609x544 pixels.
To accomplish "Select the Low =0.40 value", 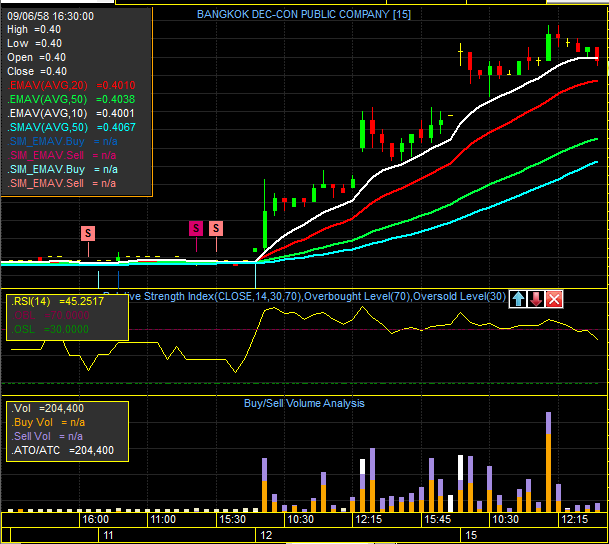I will tap(35, 43).
